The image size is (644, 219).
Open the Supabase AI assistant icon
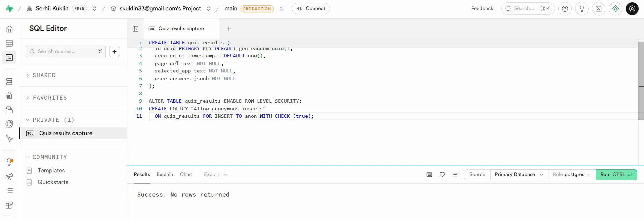[x=615, y=9]
